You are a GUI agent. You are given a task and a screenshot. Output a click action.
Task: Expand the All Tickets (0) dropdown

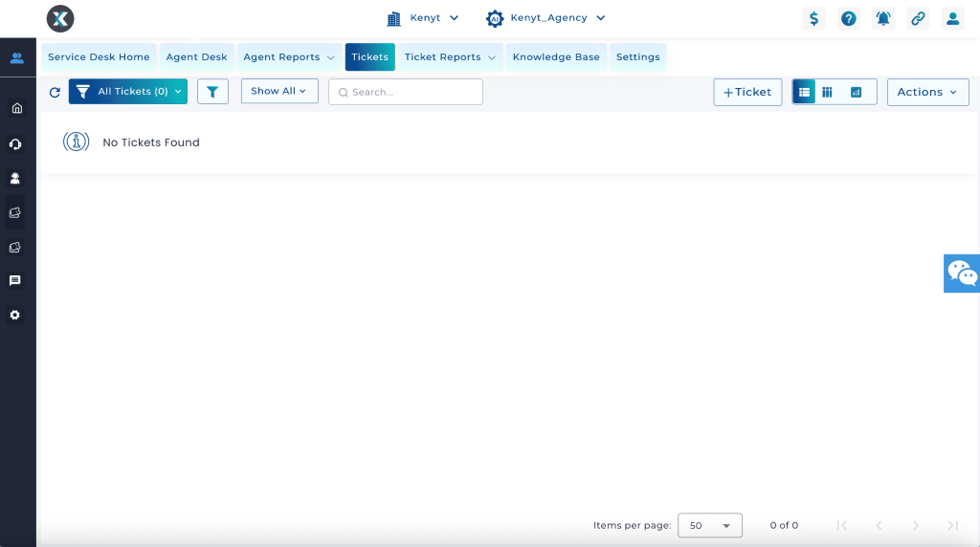(x=128, y=92)
